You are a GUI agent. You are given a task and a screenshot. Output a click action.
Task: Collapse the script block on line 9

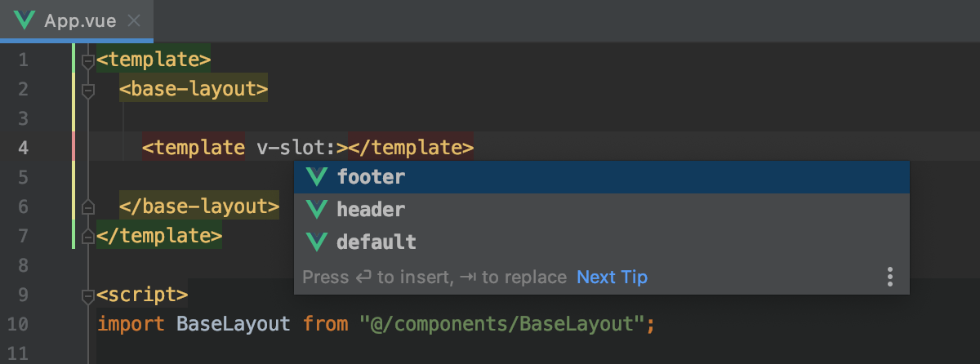(x=88, y=295)
